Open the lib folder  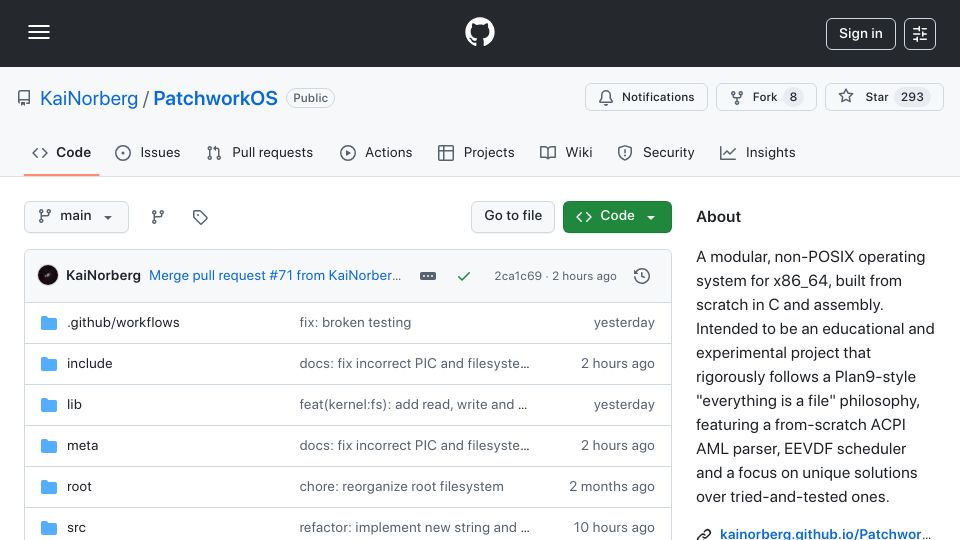tap(74, 405)
